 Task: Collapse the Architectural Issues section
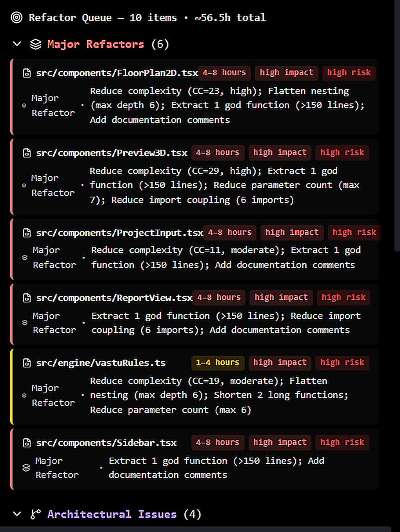[x=17, y=514]
